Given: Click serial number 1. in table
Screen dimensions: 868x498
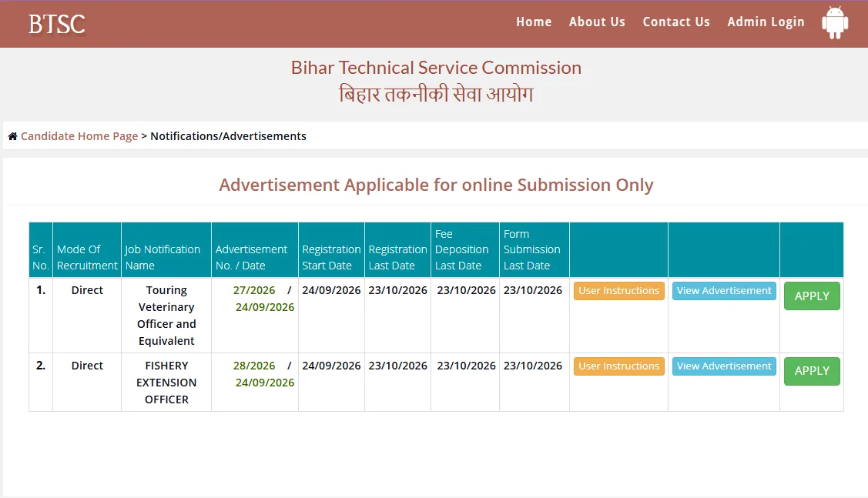Looking at the screenshot, I should pos(40,290).
